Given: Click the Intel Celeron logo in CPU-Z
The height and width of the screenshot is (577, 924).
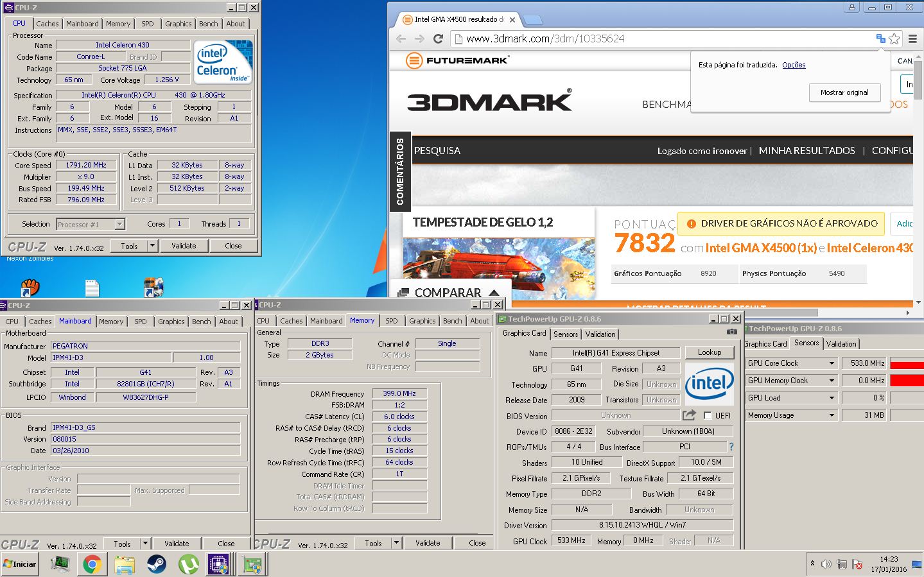Looking at the screenshot, I should coord(223,62).
